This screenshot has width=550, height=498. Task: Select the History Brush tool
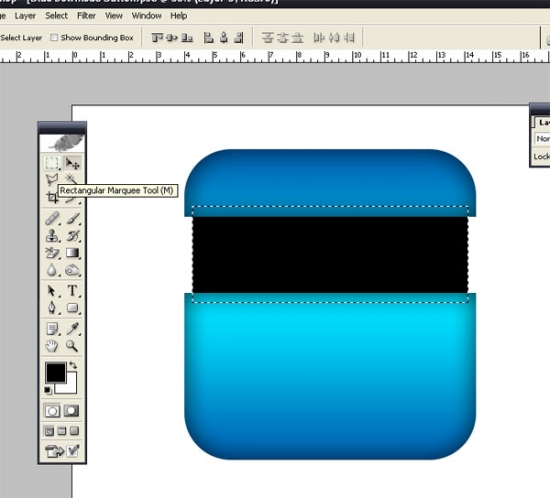click(x=73, y=236)
